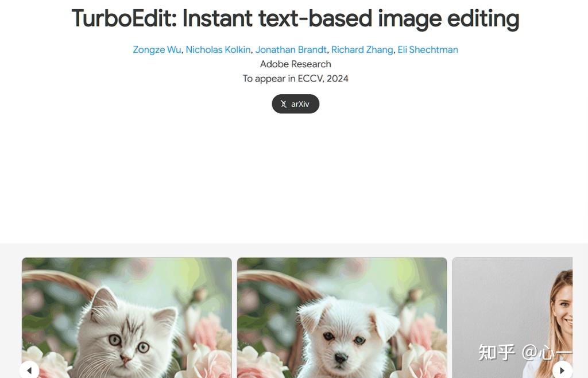The height and width of the screenshot is (378, 588).
Task: Advance carousel with the next arrow
Action: (562, 370)
